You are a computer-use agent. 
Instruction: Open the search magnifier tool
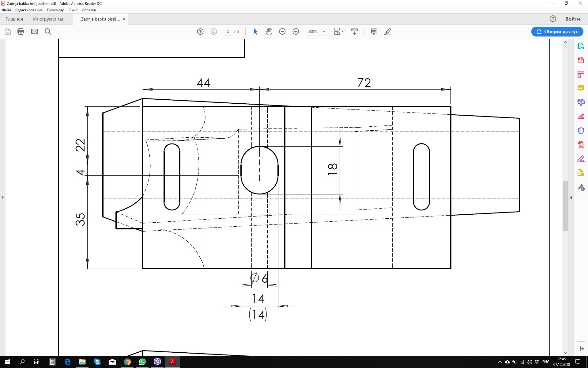tap(48, 32)
